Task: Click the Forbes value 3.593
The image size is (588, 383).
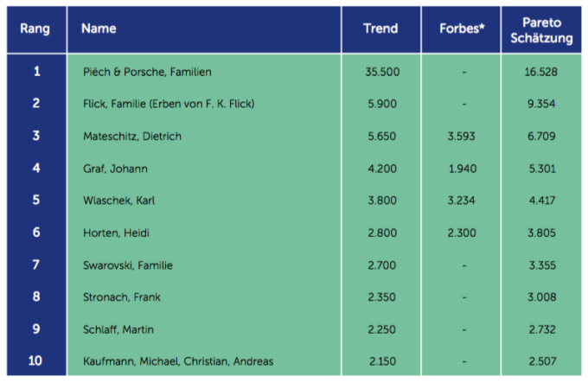Action: click(x=461, y=136)
